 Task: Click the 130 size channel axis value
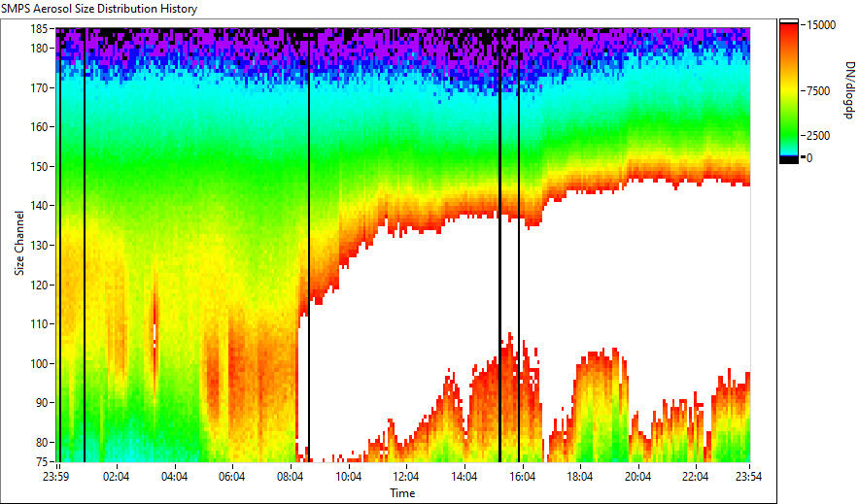click(x=40, y=245)
